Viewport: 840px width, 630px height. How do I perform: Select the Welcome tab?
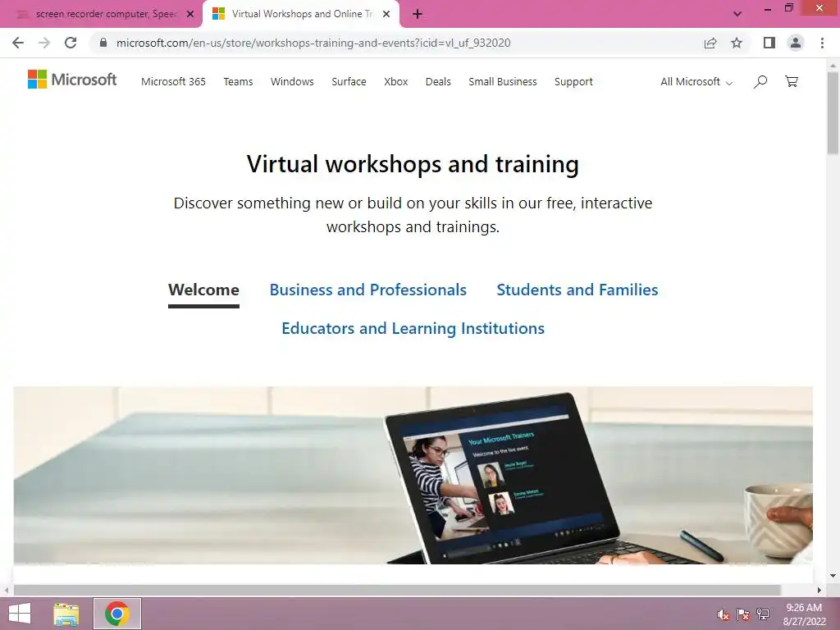[x=203, y=290]
